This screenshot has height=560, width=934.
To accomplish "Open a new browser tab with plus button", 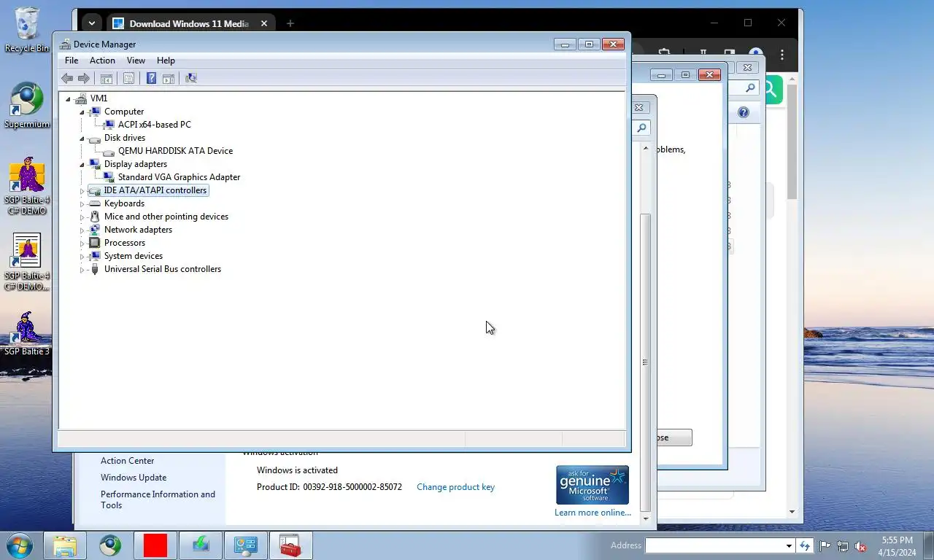I will tap(290, 23).
